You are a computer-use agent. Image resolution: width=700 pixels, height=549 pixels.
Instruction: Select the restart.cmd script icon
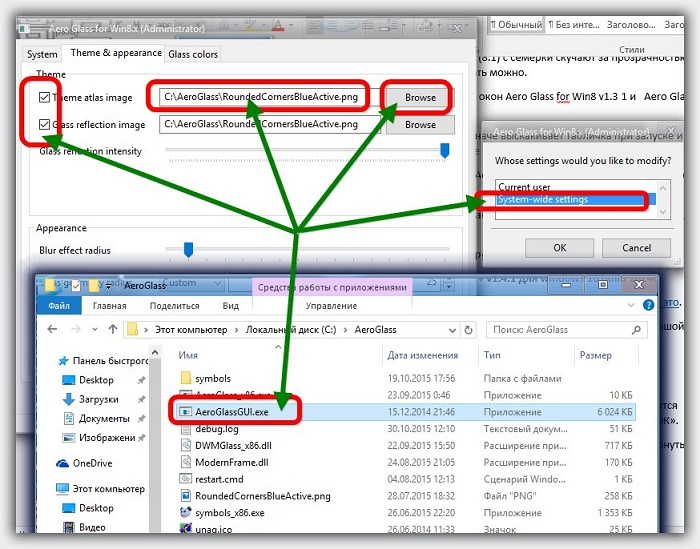[186, 479]
